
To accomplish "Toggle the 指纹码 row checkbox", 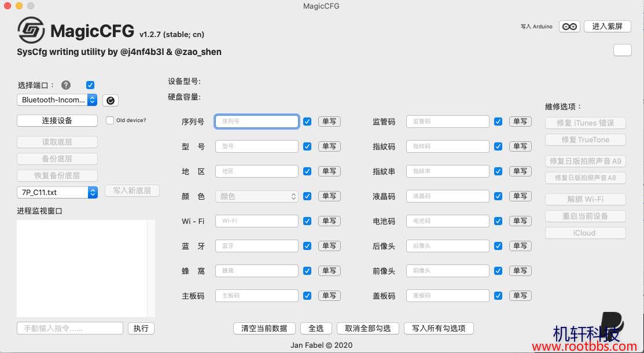I will pos(498,146).
